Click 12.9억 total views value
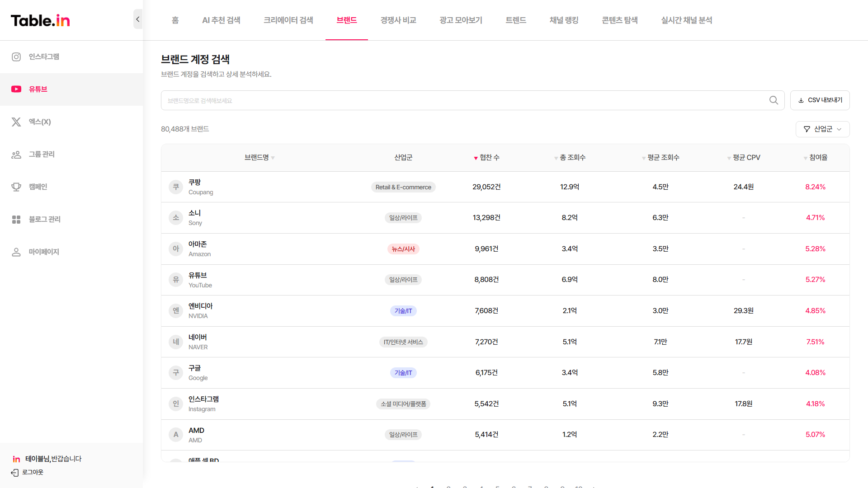868x488 pixels. (570, 187)
